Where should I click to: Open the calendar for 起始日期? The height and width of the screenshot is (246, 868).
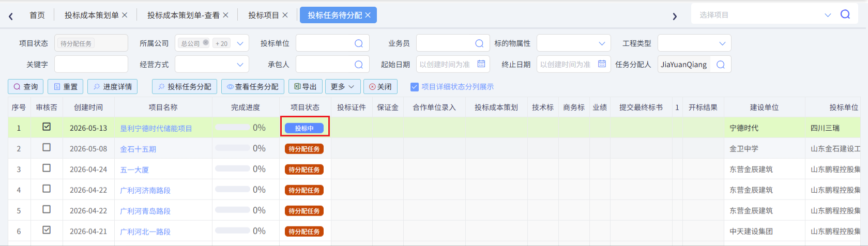481,64
